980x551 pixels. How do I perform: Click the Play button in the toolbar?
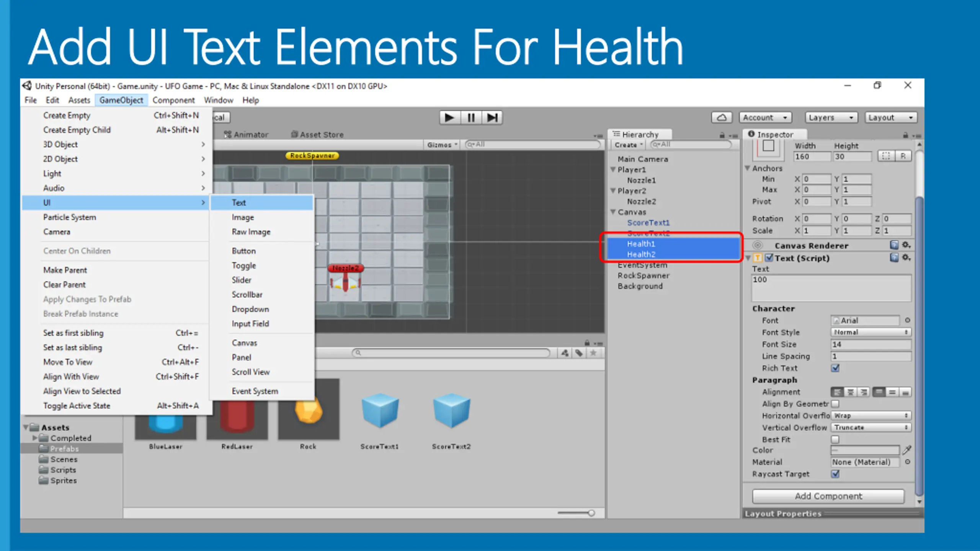point(450,117)
